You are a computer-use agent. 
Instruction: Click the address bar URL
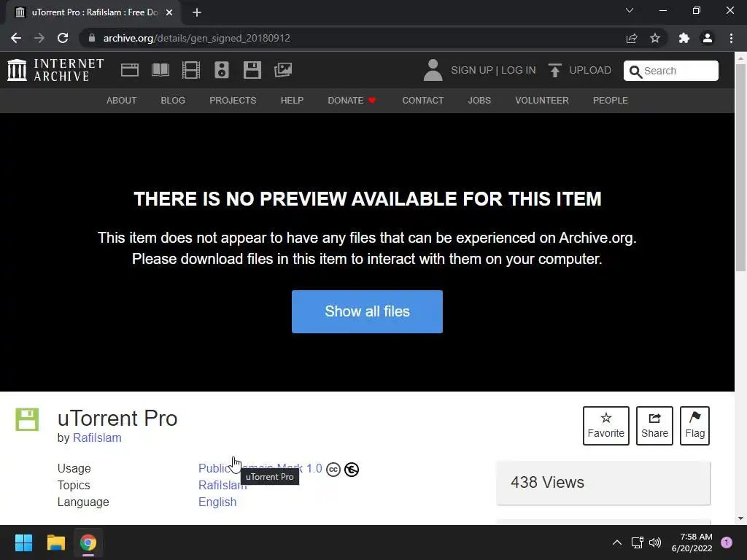(x=197, y=38)
